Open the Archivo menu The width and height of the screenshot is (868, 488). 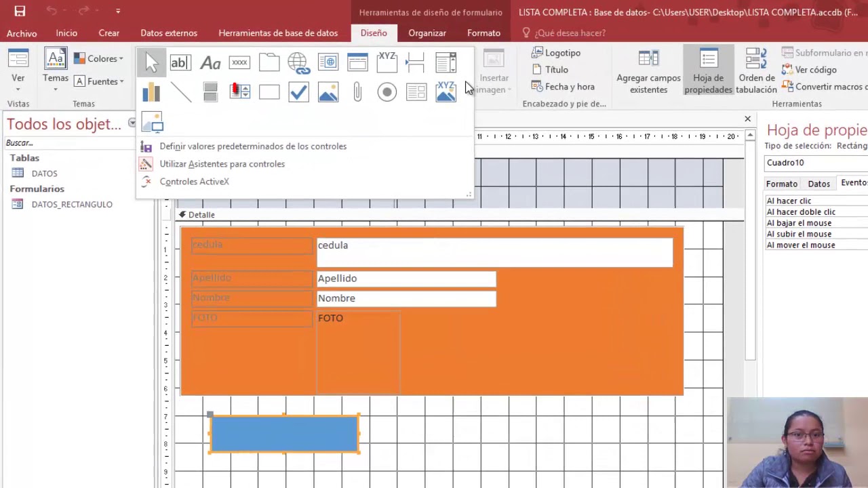coord(22,33)
